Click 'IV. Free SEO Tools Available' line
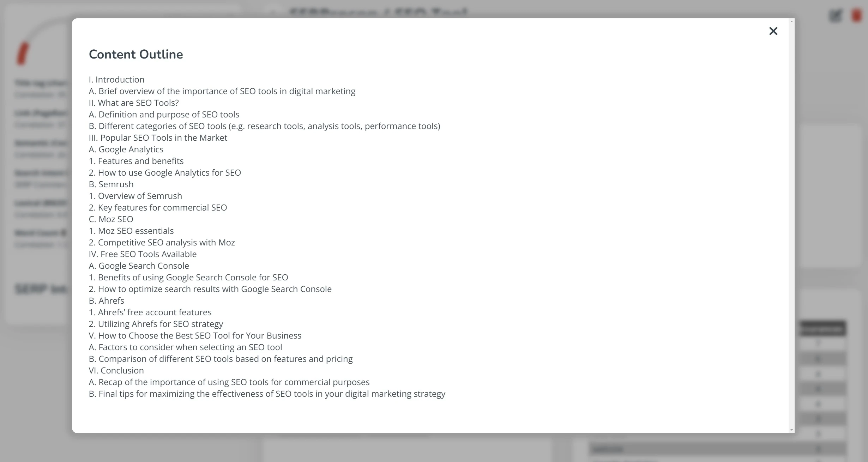Screen dimensions: 868x462 click(143, 254)
